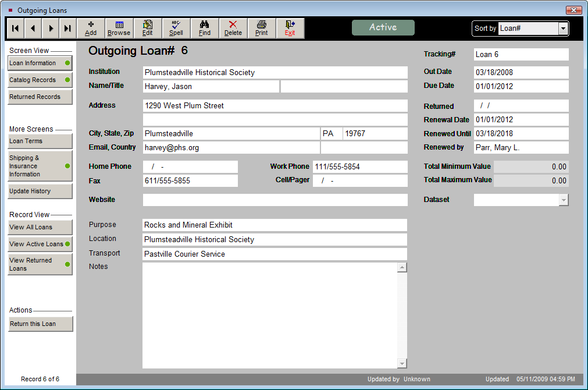Viewport: 588px width, 390px height.
Task: Click Renewed Until field 03/18/2018
Action: [521, 134]
